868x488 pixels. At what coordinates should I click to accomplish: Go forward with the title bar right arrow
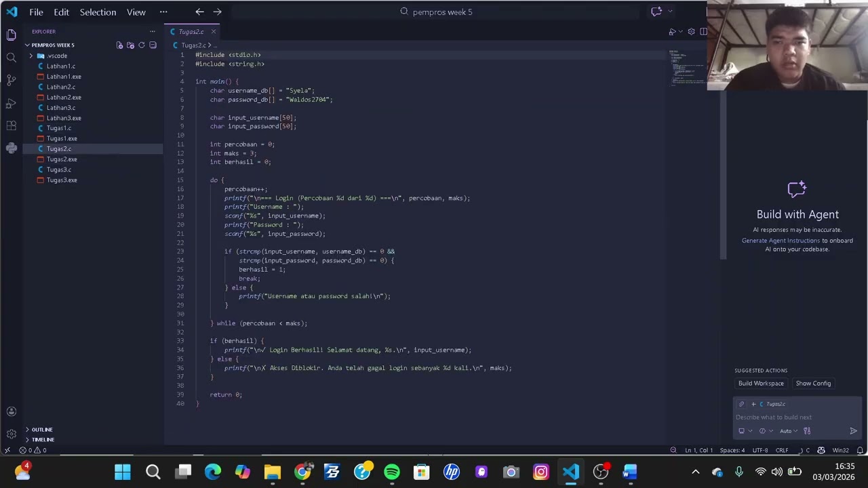[217, 12]
